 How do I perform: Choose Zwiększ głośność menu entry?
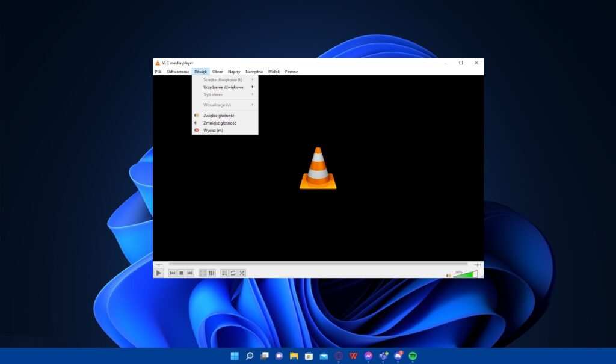click(225, 116)
